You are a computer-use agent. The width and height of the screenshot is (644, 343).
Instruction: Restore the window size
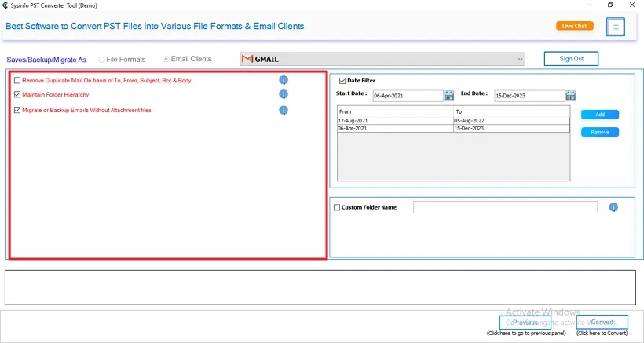tap(610, 5)
